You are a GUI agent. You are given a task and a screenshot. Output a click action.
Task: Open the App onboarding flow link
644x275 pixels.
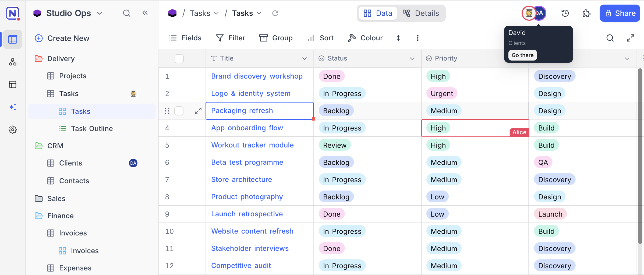click(x=247, y=128)
